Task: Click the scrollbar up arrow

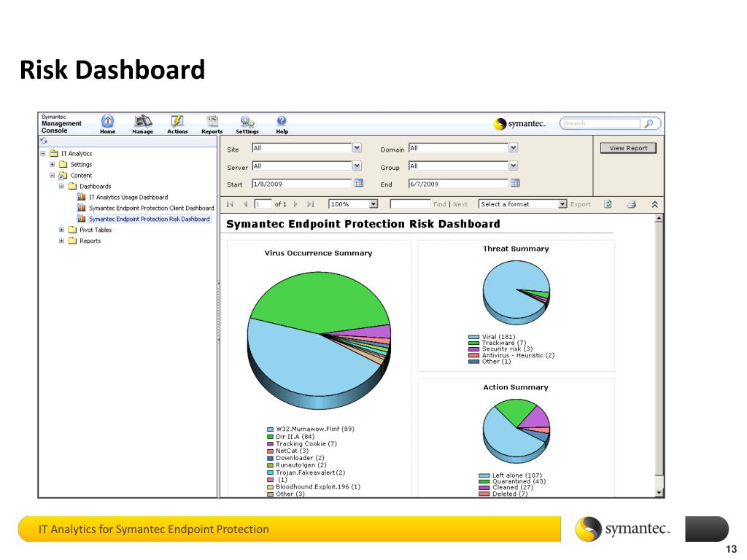Action: click(x=659, y=218)
